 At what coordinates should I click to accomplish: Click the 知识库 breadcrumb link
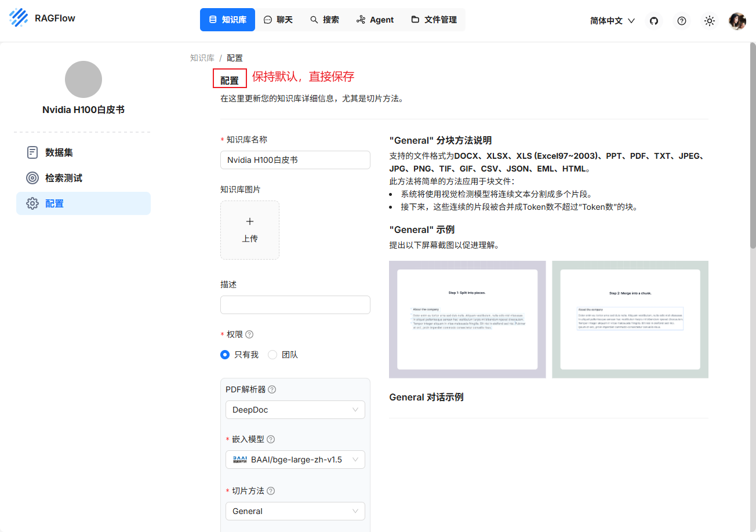(202, 58)
